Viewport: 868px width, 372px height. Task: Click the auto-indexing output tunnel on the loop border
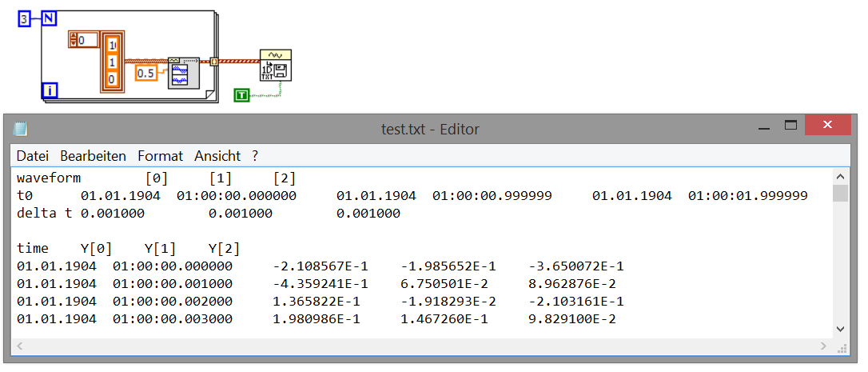click(214, 62)
